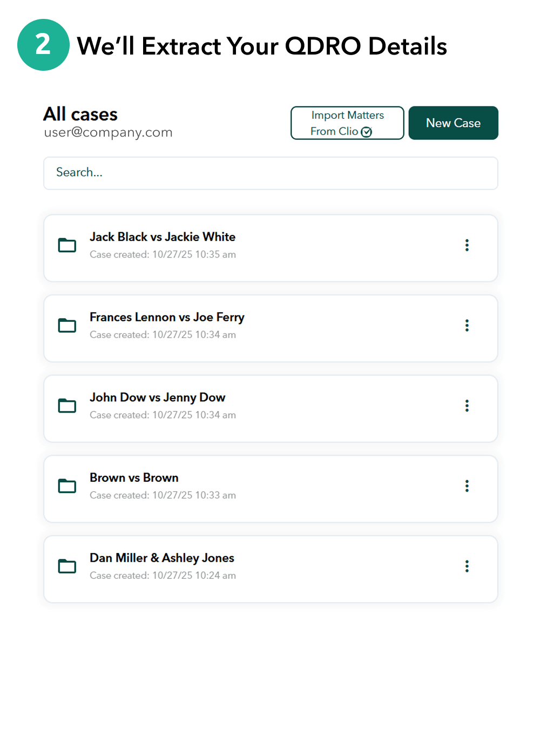Viewport: 540px width, 756px height.
Task: Expand options menu for Frances Lennon vs Joe Ferry
Action: coord(467,326)
